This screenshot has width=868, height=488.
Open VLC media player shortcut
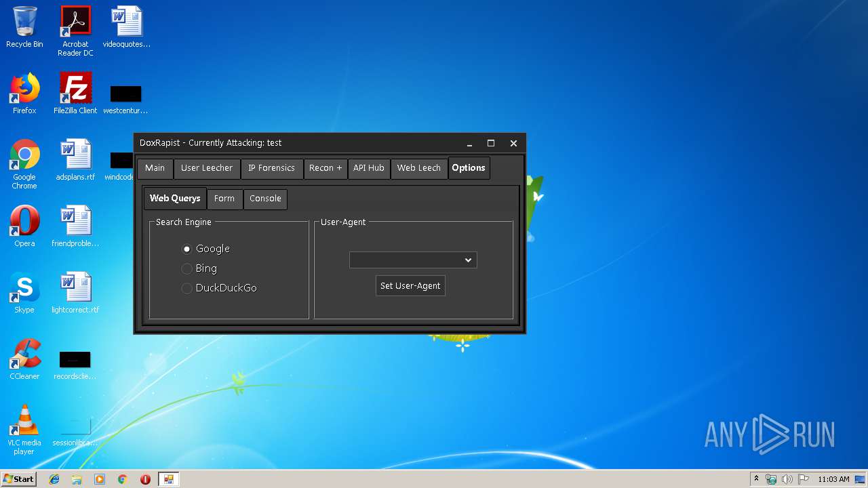point(24,430)
